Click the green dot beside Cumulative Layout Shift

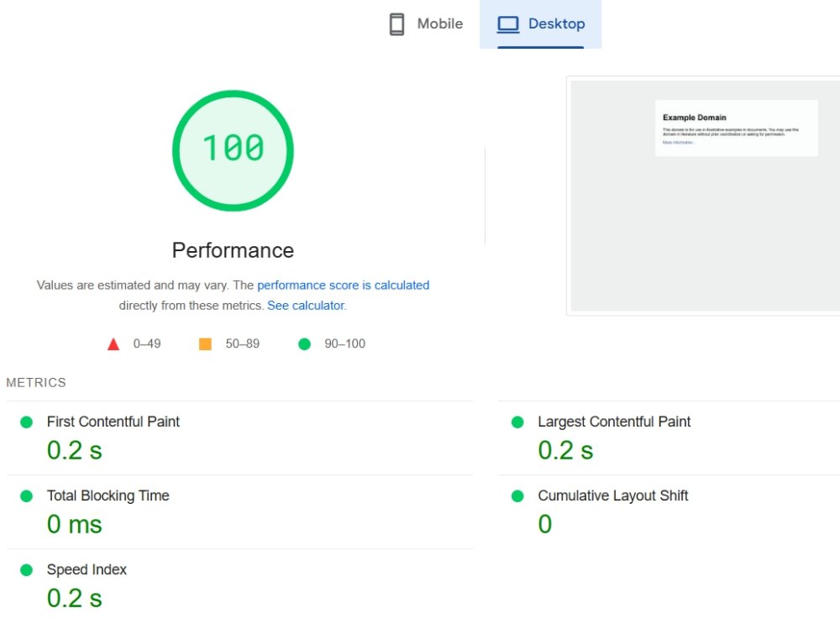(517, 496)
